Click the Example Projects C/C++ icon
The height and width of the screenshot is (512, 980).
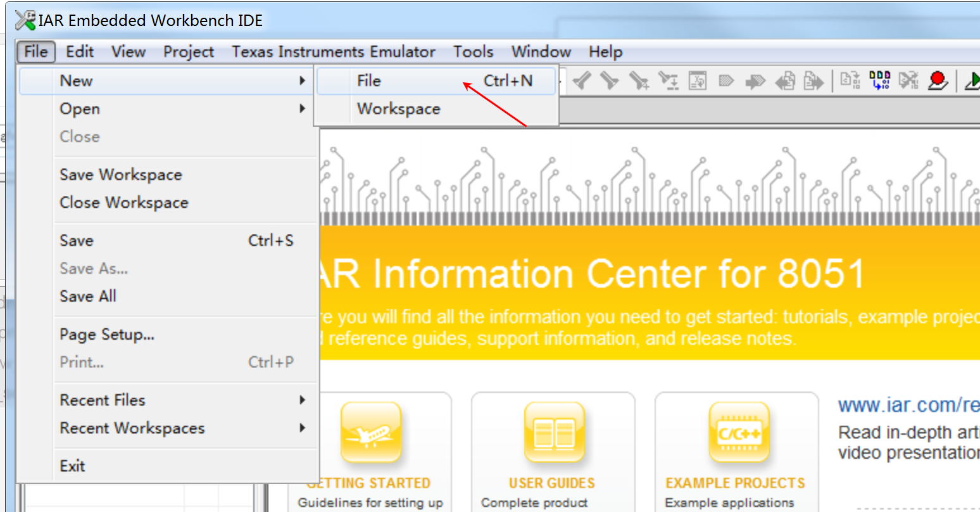pos(738,433)
